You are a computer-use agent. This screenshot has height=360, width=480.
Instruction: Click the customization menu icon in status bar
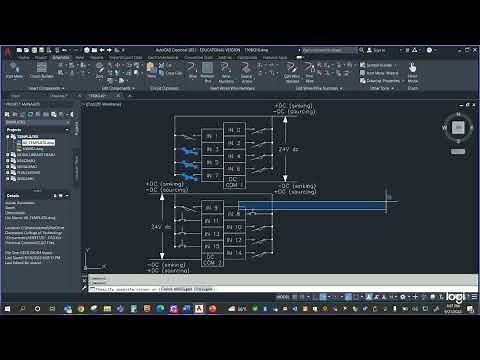pyautogui.click(x=474, y=297)
